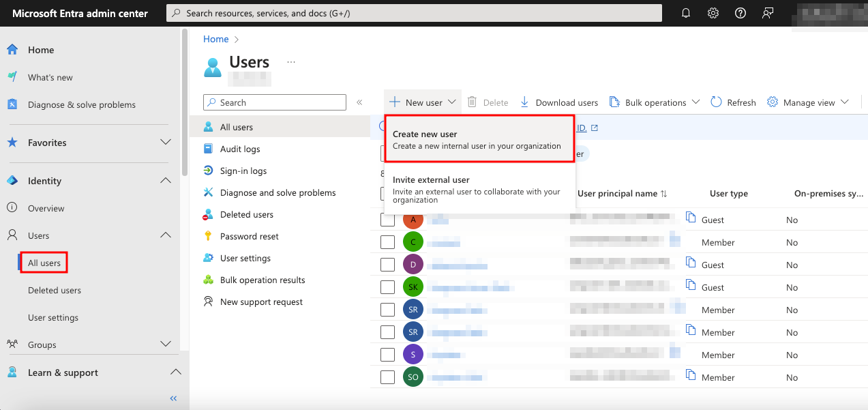Follow the Home breadcrumb link
Viewport: 868px width, 410px height.
(216, 40)
